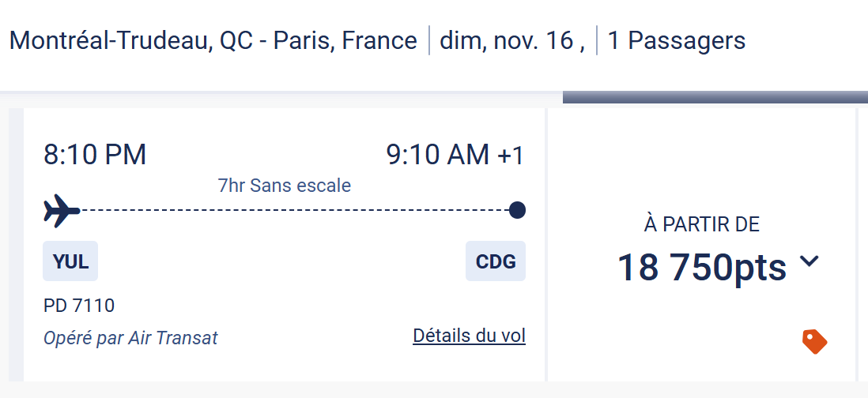Expand the 18 750pts fare chevron
868x398 pixels.
pyautogui.click(x=810, y=261)
